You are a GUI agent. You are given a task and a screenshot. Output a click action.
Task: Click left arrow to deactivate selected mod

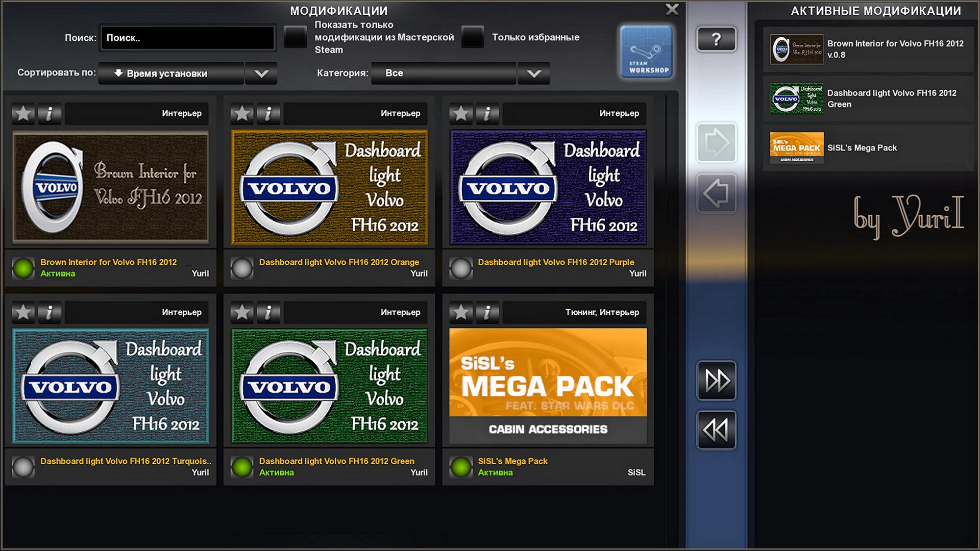click(716, 193)
